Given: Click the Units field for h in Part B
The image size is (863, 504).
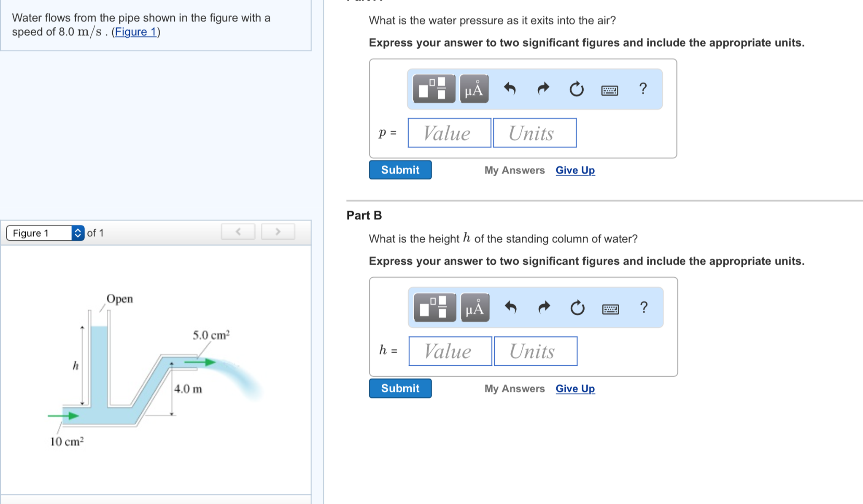Looking at the screenshot, I should pos(535,351).
